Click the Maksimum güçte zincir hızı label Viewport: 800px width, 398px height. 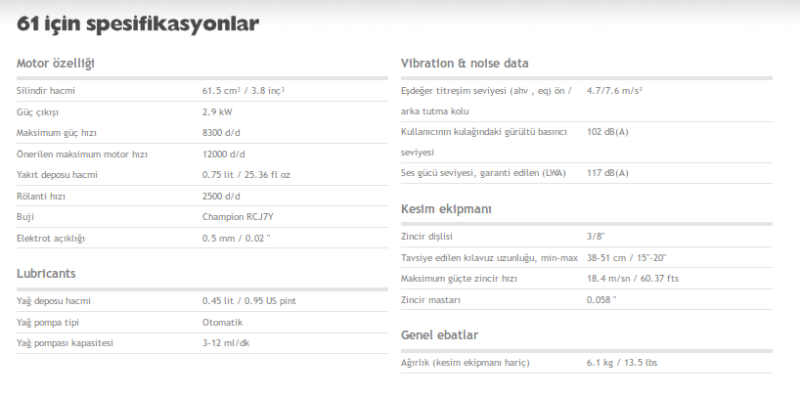(459, 279)
